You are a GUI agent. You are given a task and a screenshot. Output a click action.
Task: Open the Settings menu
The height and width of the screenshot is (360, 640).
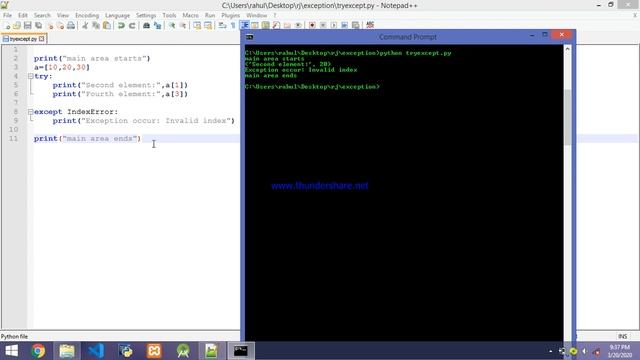(146, 15)
